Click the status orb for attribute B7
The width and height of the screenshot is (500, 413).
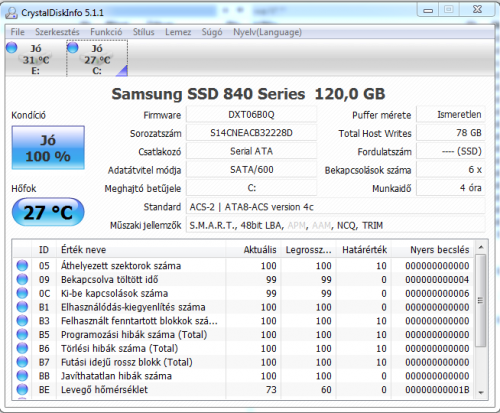[x=22, y=362]
